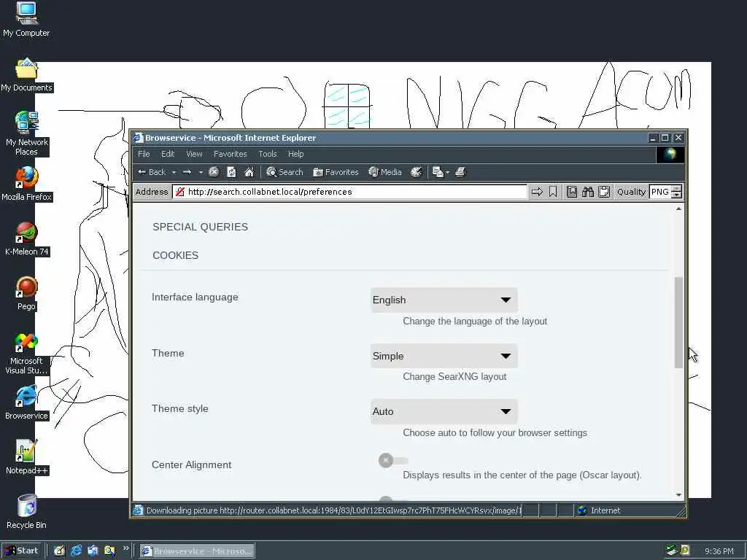Image resolution: width=747 pixels, height=560 pixels.
Task: Click the Print toolbar icon
Action: click(x=460, y=172)
